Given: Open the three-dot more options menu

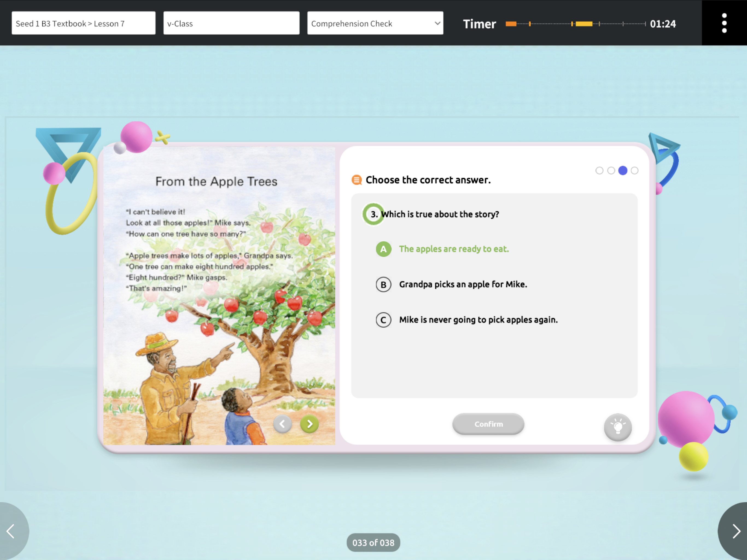Looking at the screenshot, I should pyautogui.click(x=724, y=23).
